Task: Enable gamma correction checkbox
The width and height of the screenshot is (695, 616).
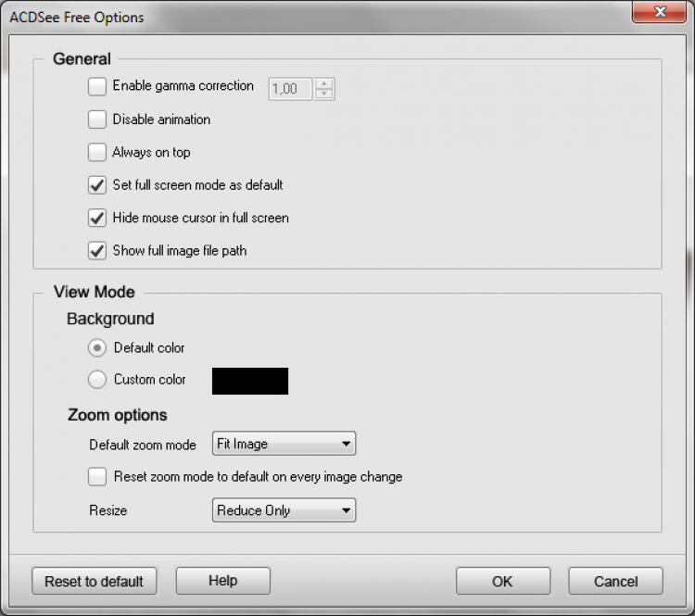Action: tap(96, 86)
